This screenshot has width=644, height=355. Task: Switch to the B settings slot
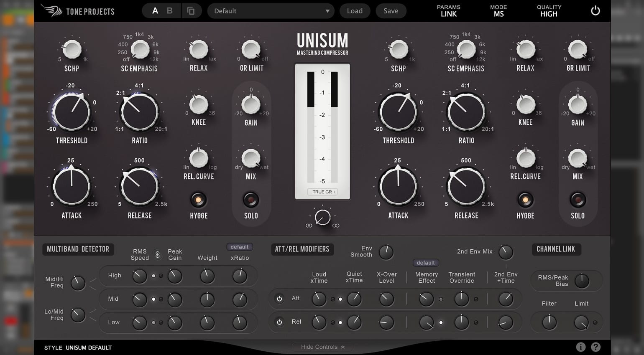click(x=169, y=11)
